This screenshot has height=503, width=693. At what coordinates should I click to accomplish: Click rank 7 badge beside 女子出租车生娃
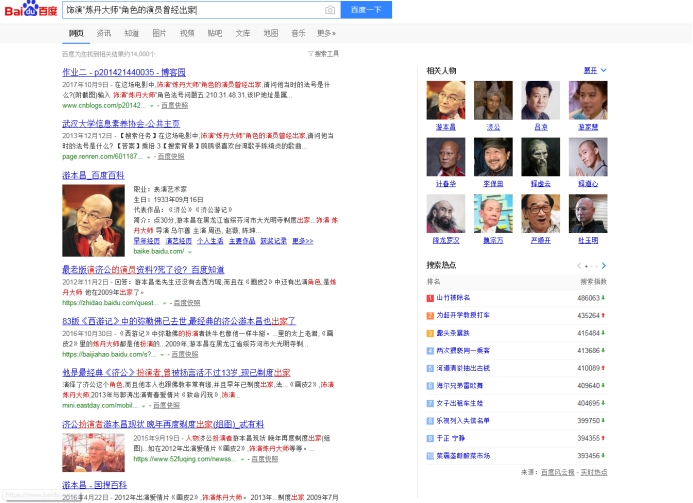coord(430,403)
